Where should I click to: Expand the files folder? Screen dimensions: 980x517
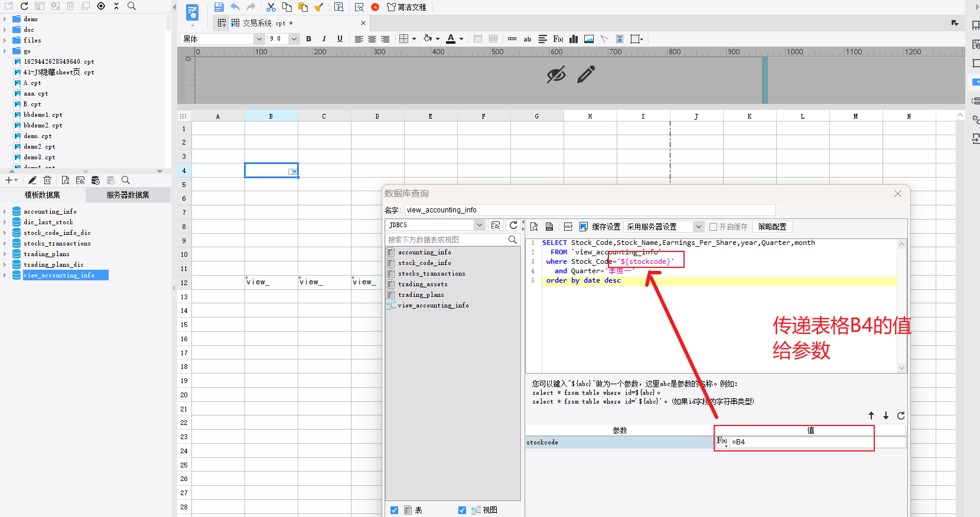(5, 40)
